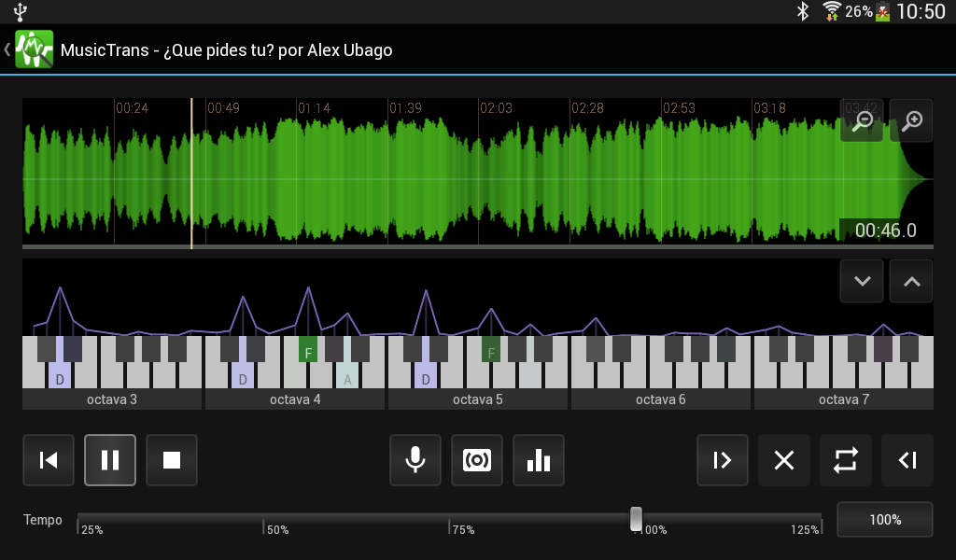Viewport: 956px width, 560px height.
Task: Shift keyboard octaves down with chevron
Action: 862,281
